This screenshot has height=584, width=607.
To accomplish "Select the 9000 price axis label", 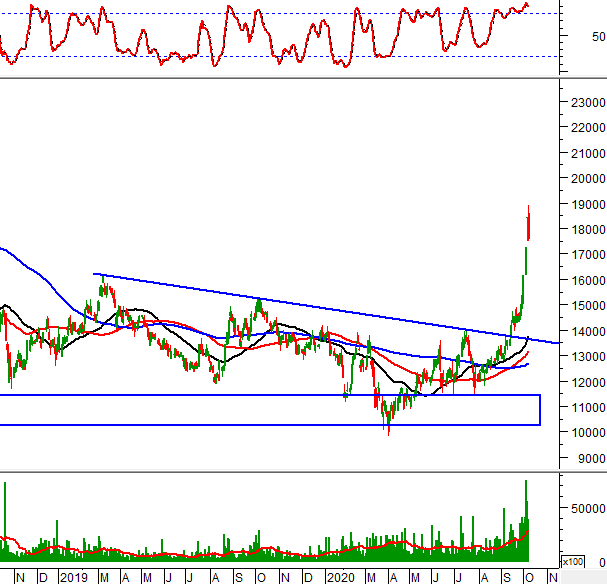I will (592, 459).
